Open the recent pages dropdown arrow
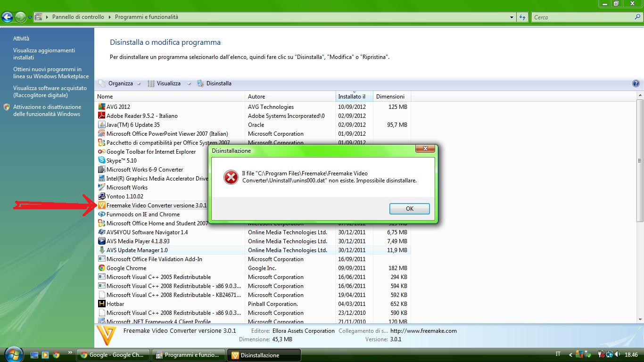This screenshot has width=644, height=362. click(30, 17)
